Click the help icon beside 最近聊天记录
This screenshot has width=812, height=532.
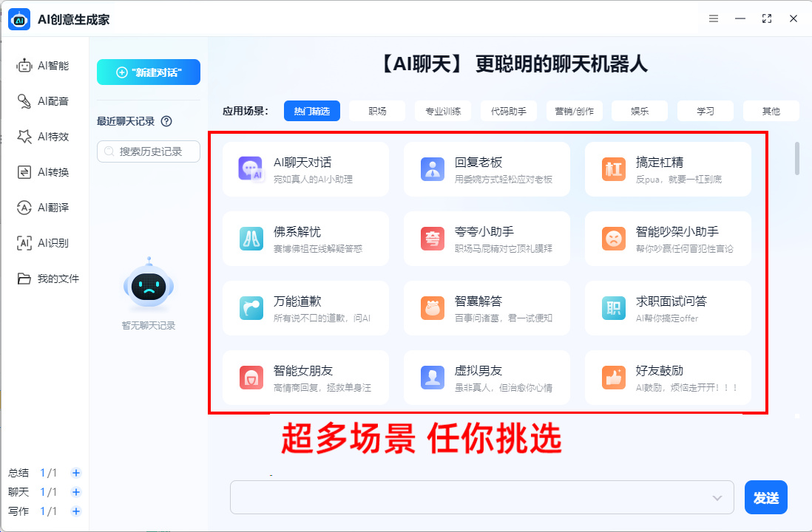click(x=166, y=121)
